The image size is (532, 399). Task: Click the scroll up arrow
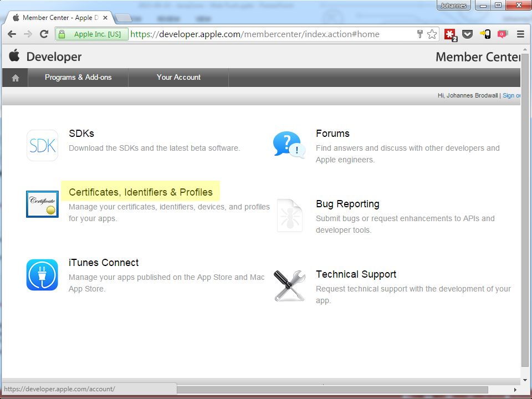(525, 49)
